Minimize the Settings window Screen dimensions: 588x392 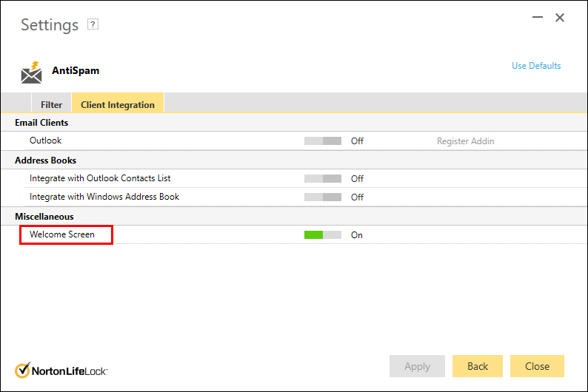click(538, 17)
